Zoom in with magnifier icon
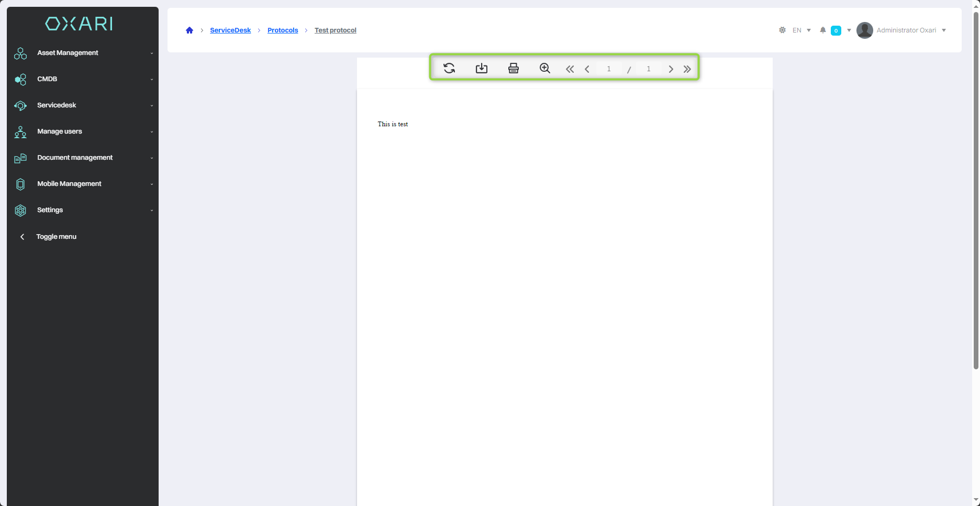 click(545, 68)
